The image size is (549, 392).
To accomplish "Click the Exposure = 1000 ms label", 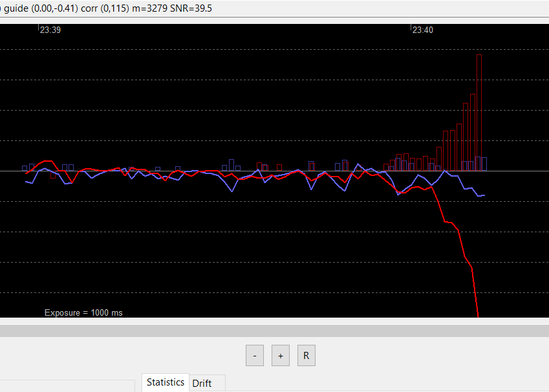I will coord(83,313).
